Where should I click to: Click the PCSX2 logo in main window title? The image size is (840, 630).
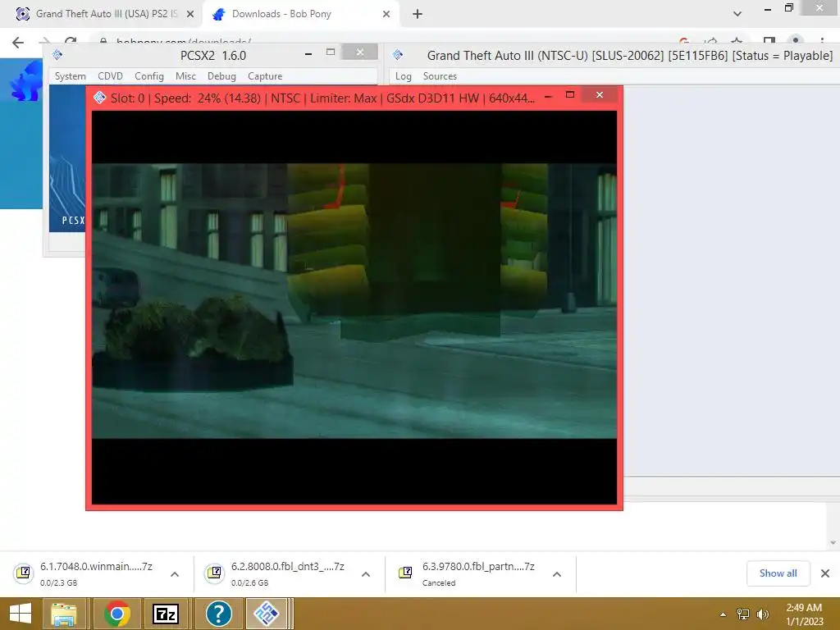57,55
